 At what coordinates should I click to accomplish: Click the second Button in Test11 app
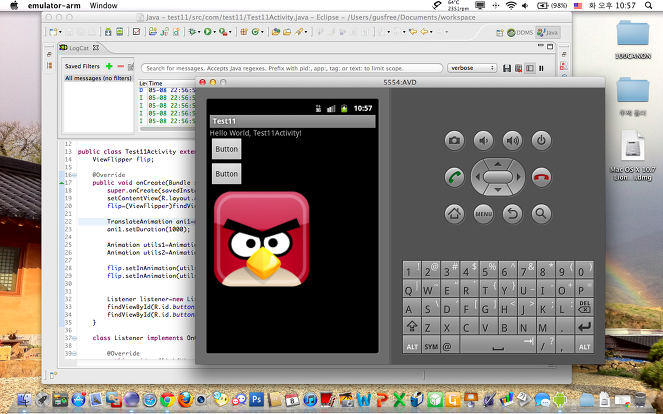(227, 174)
